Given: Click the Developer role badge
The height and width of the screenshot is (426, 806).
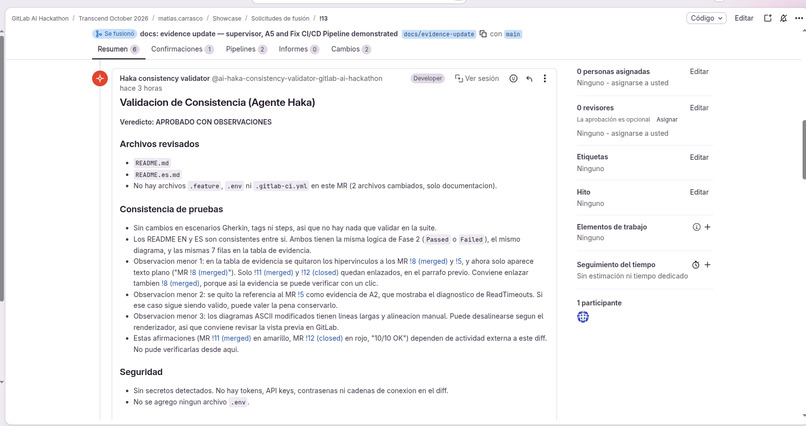Looking at the screenshot, I should (x=428, y=79).
